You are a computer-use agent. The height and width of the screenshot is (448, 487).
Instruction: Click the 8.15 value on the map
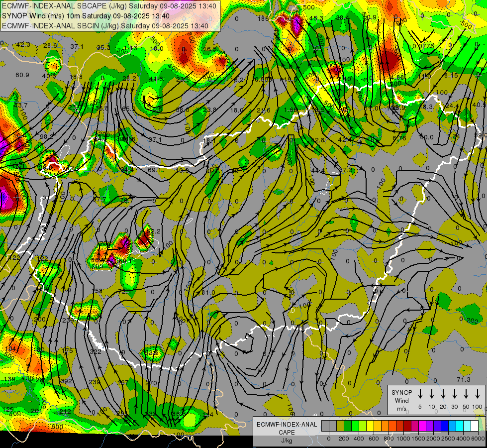(x=451, y=75)
